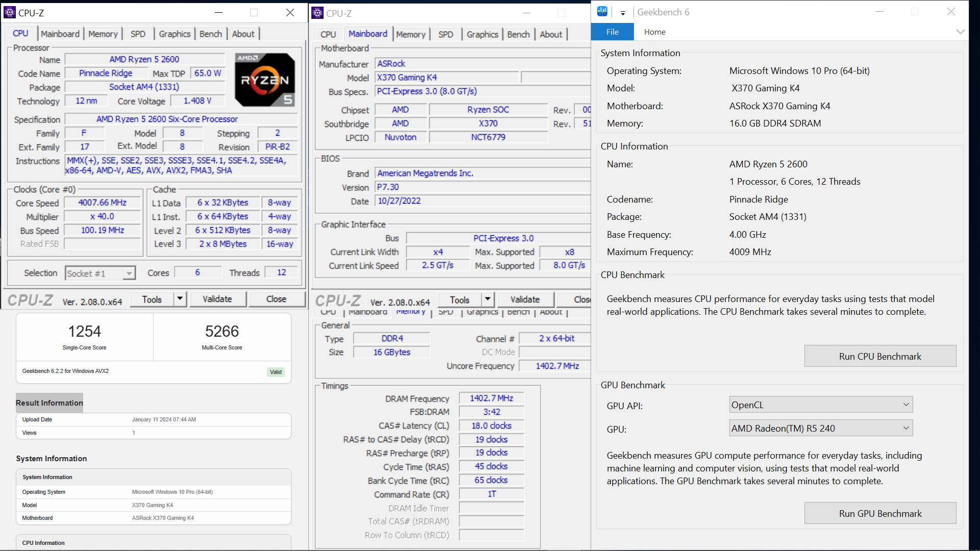980x551 pixels.
Task: Click the Geekbench 6 app icon in title bar
Action: click(602, 12)
